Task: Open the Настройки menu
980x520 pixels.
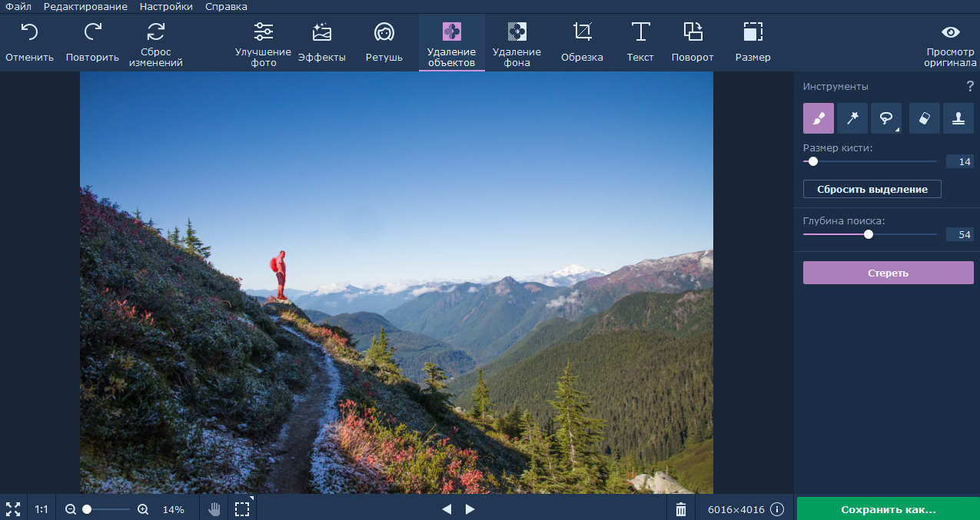Action: point(166,6)
